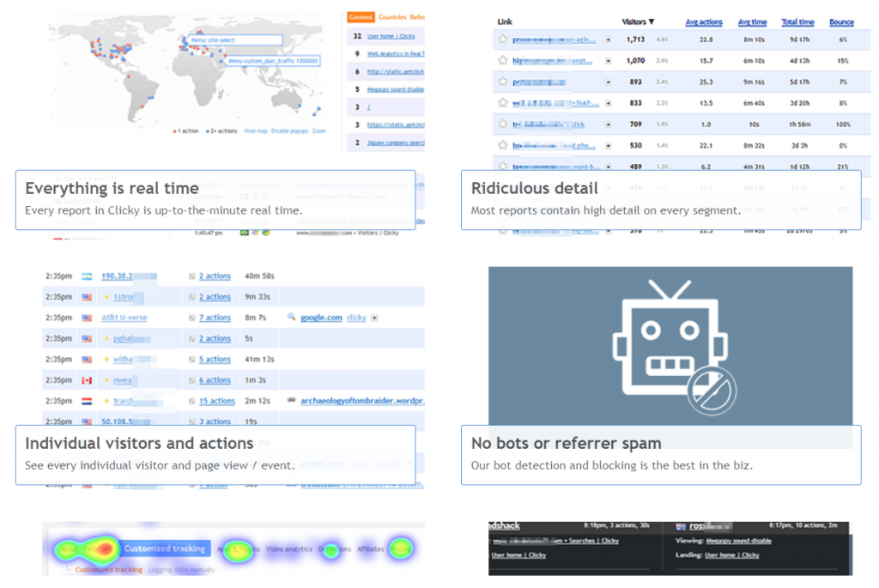Click the magnifier icon beside google.com
The height and width of the screenshot is (588, 879).
(291, 317)
